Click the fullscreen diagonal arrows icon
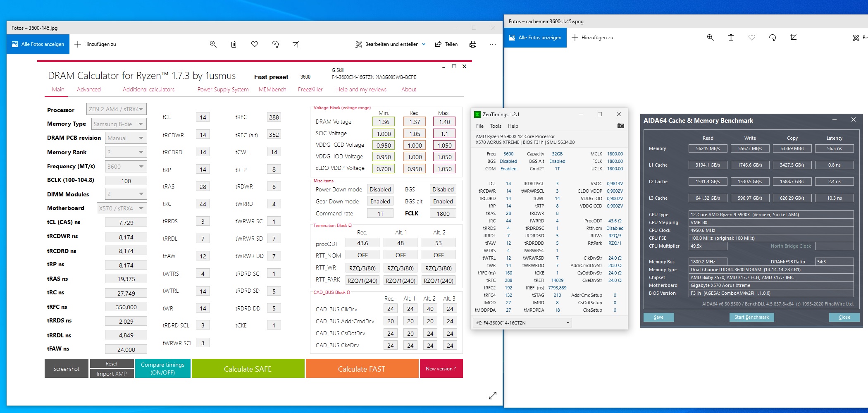 click(492, 396)
